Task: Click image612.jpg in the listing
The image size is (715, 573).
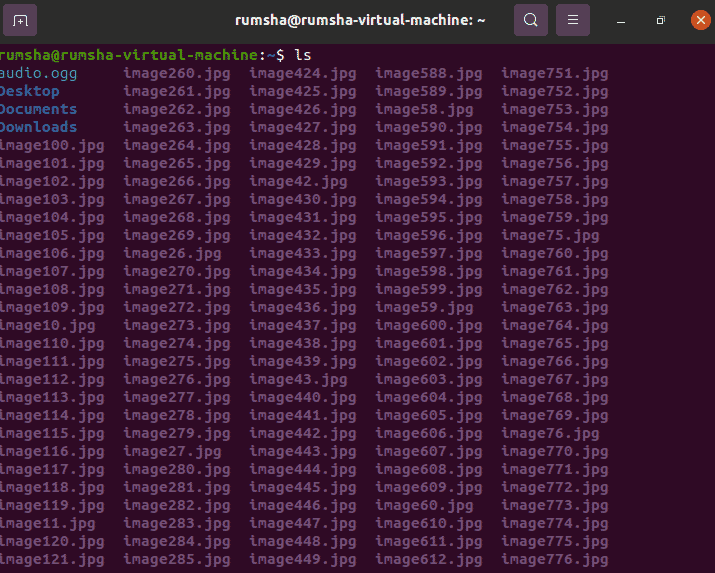Action: pos(429,560)
